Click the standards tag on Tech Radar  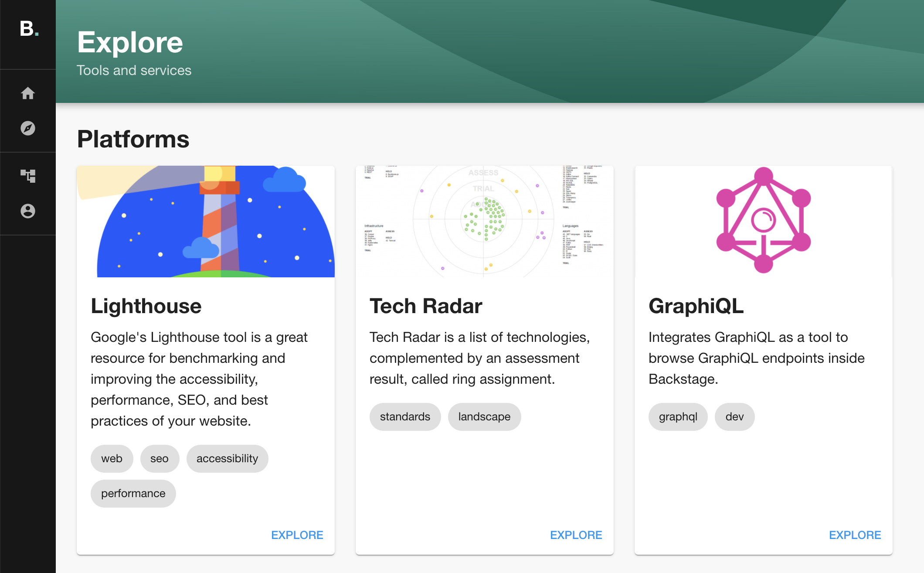(x=405, y=416)
